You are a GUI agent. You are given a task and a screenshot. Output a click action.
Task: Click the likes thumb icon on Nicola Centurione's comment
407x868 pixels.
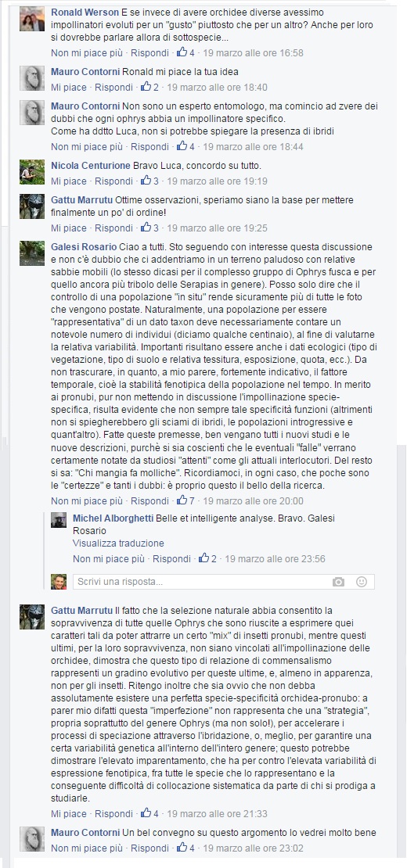(x=146, y=181)
